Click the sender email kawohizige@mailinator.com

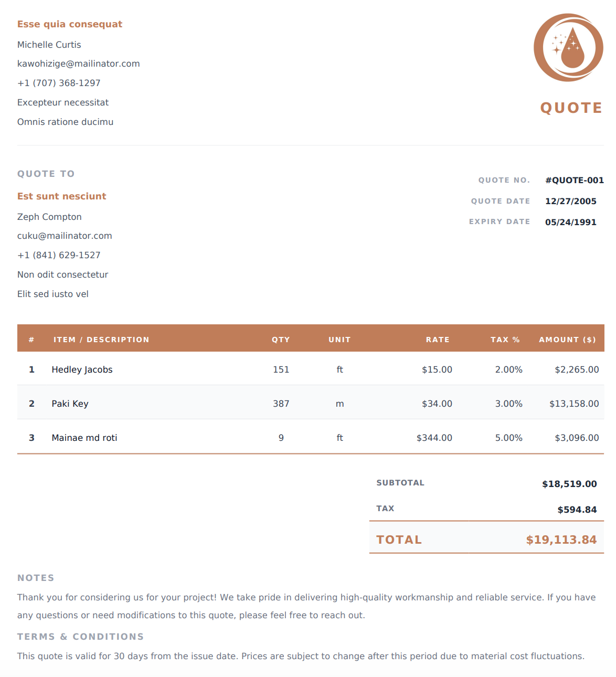(79, 64)
